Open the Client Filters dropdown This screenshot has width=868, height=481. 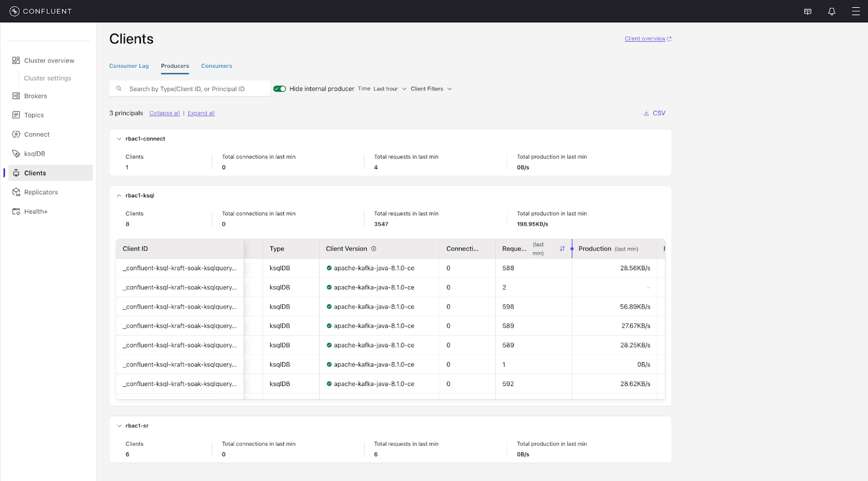(x=431, y=89)
